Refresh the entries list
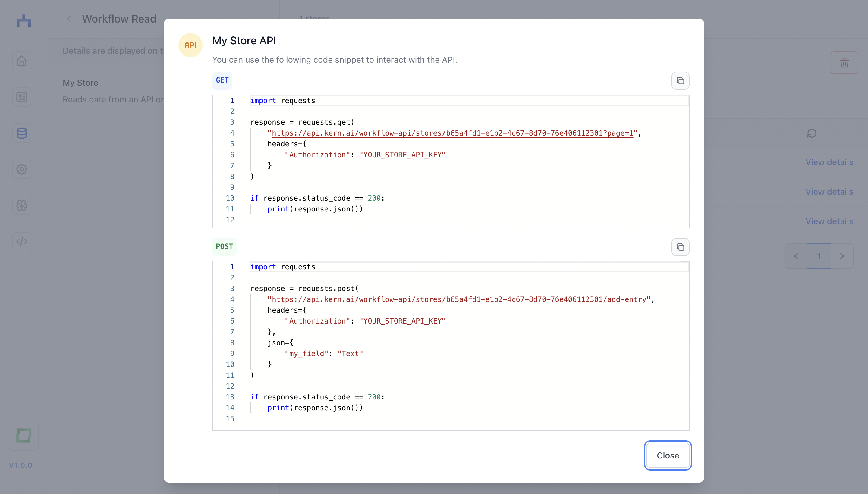 click(812, 133)
